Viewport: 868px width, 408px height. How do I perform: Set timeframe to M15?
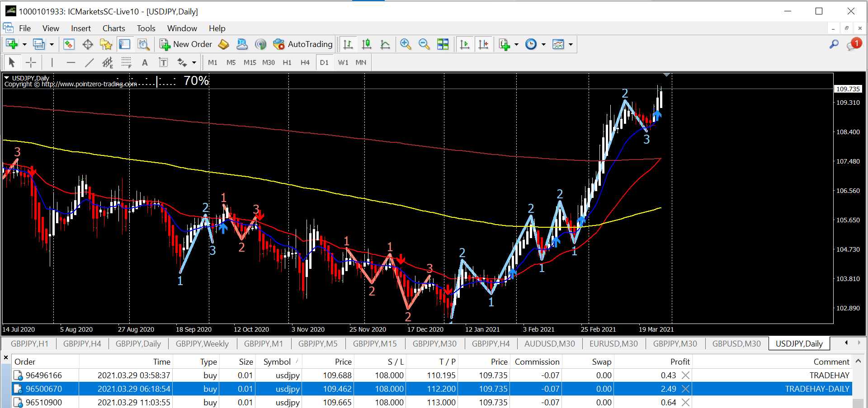250,62
